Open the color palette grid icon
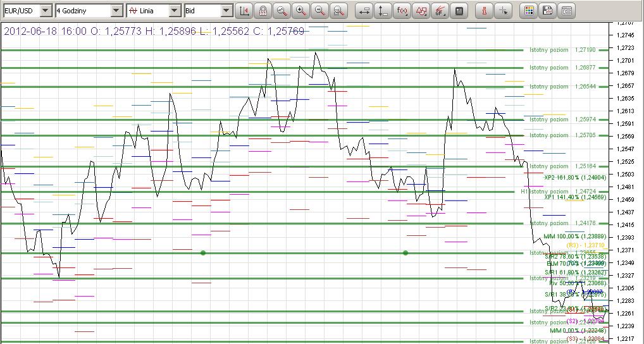Screen dimensions: 644x344 pos(529,11)
